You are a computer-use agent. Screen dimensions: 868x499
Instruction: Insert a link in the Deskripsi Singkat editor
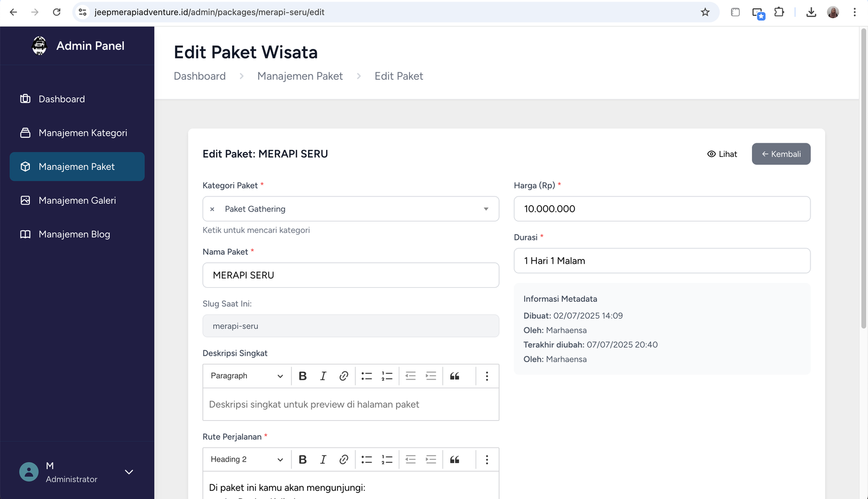point(343,376)
